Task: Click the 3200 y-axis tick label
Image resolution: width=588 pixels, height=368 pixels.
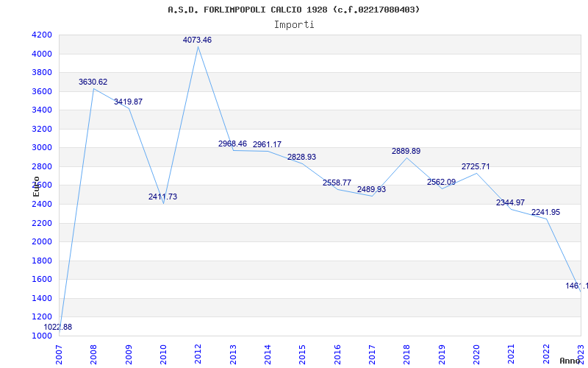Action: pos(42,130)
